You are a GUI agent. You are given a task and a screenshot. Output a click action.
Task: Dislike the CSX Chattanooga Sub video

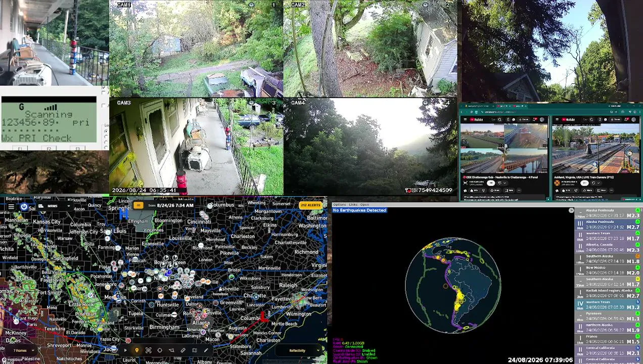(484, 191)
